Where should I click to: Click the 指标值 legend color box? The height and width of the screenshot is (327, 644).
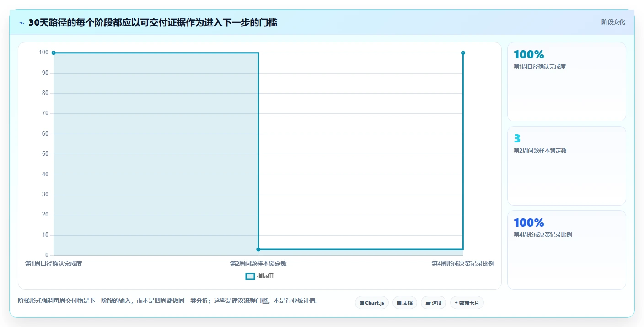pos(250,276)
